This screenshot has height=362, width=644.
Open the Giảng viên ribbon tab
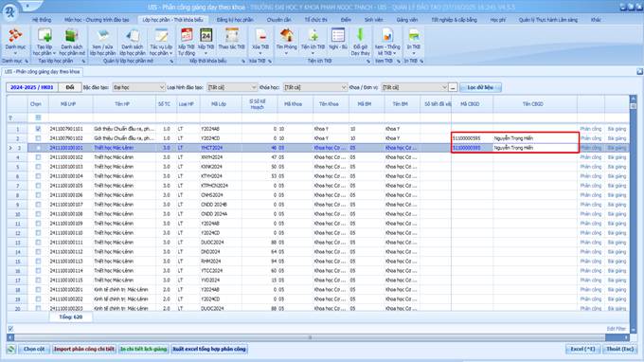[x=407, y=20]
